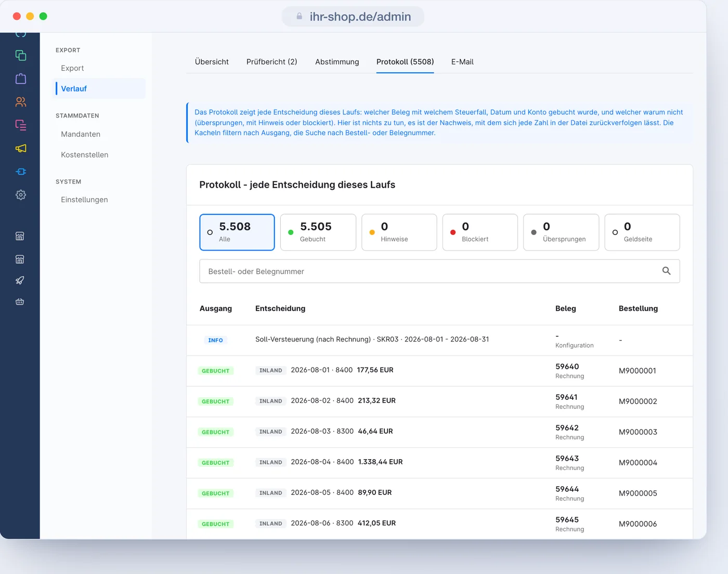Filter by the Hinweise tile

coord(399,232)
